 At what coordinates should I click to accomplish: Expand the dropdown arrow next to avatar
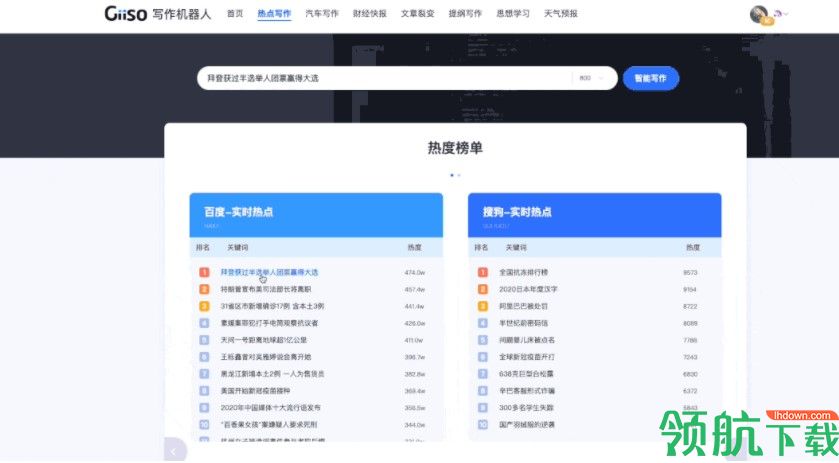(785, 14)
